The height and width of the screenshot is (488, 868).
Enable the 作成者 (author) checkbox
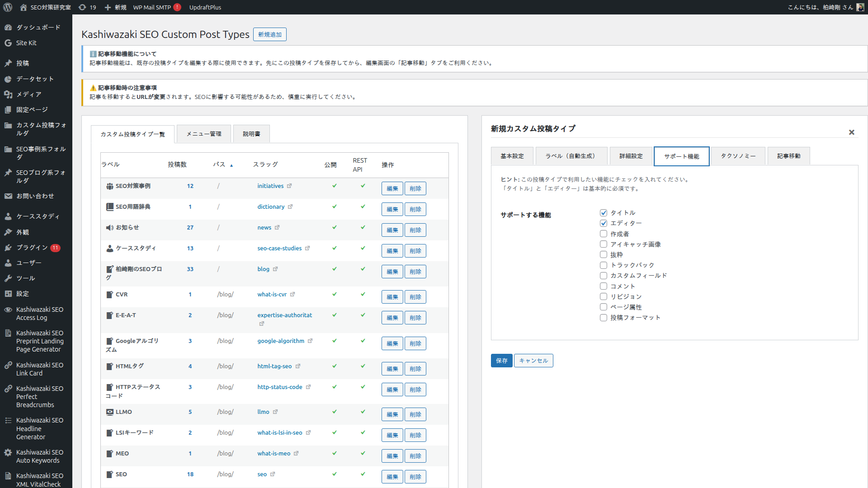(603, 234)
